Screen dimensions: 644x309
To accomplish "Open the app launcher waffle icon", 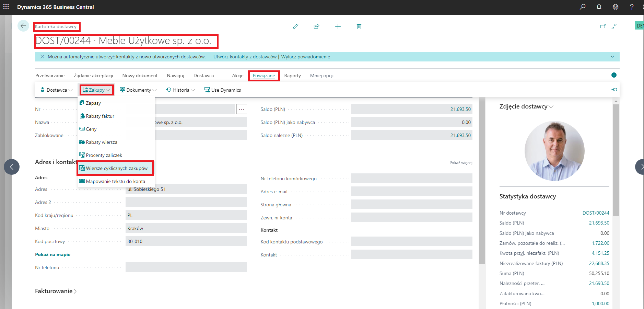I will point(6,7).
